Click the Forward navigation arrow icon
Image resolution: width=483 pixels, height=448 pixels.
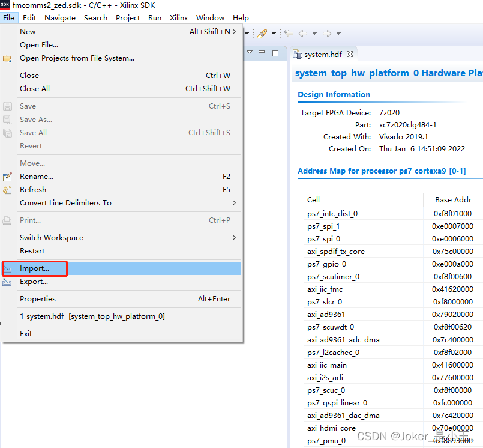tap(327, 33)
